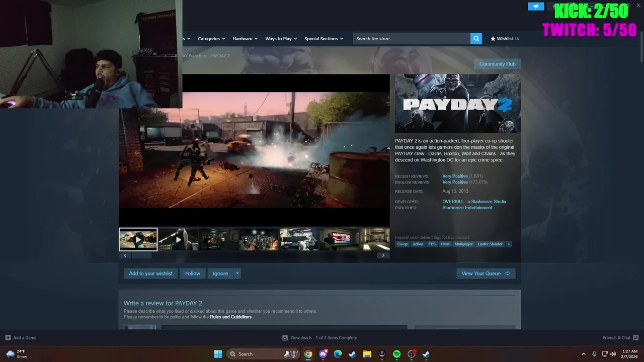Click the volume icon in the system tray
Screen dimensions: 644x362
coord(613,354)
